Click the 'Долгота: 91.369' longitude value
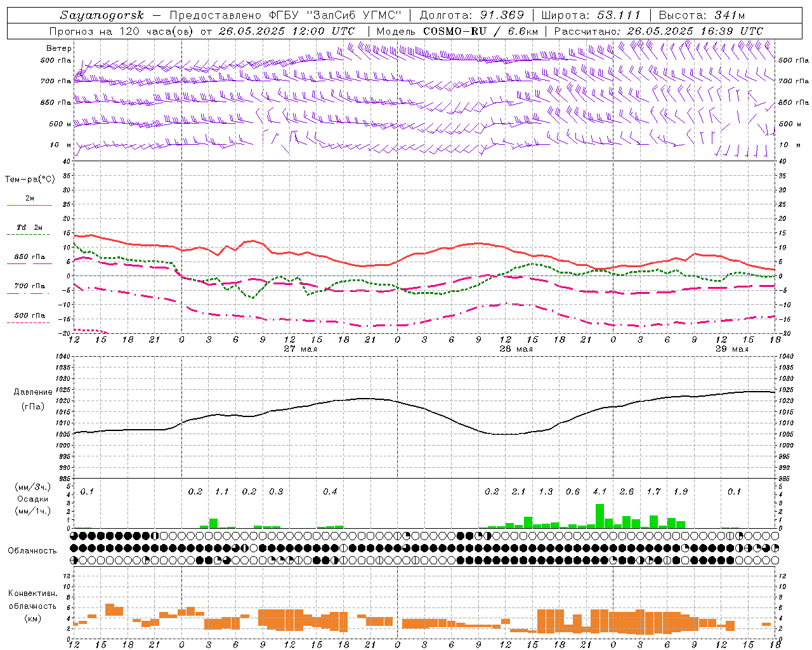 click(x=472, y=15)
